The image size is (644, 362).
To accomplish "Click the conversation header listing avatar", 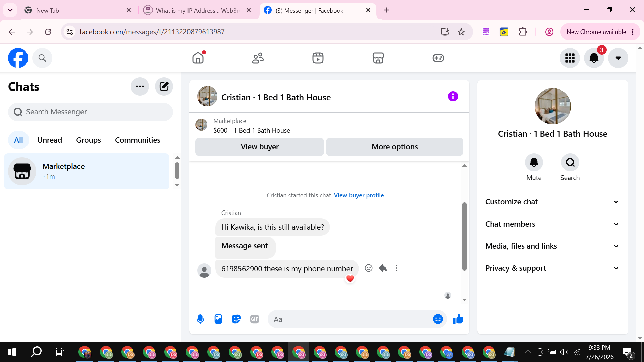I will [207, 96].
